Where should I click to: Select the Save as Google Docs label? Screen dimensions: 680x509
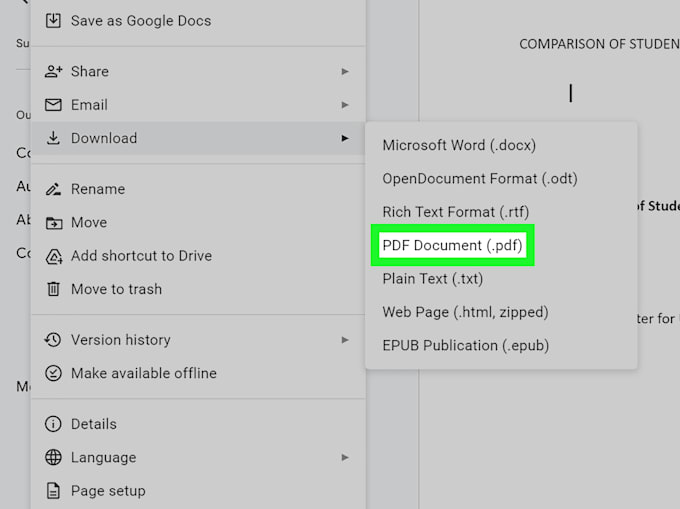[x=141, y=21]
